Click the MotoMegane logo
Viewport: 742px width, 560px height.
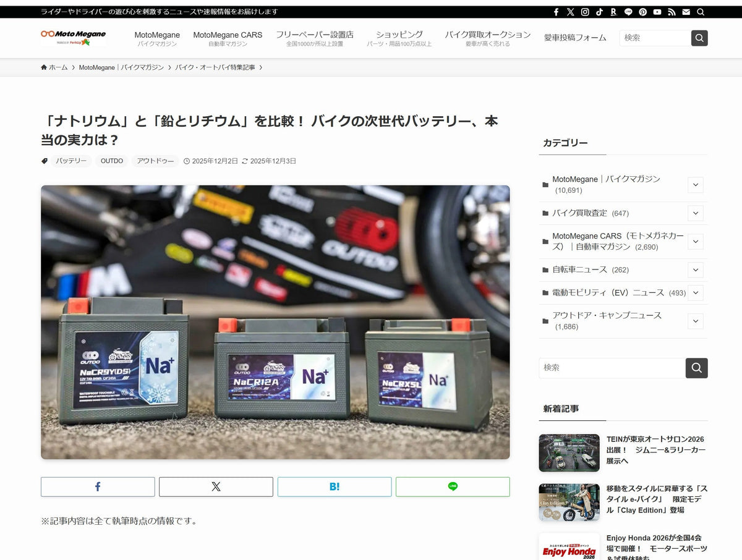(74, 38)
